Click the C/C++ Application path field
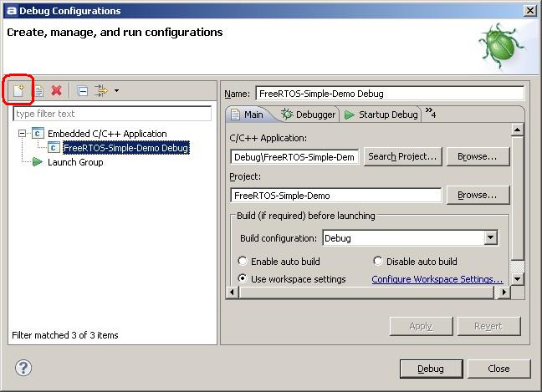The image size is (542, 392). coord(294,157)
